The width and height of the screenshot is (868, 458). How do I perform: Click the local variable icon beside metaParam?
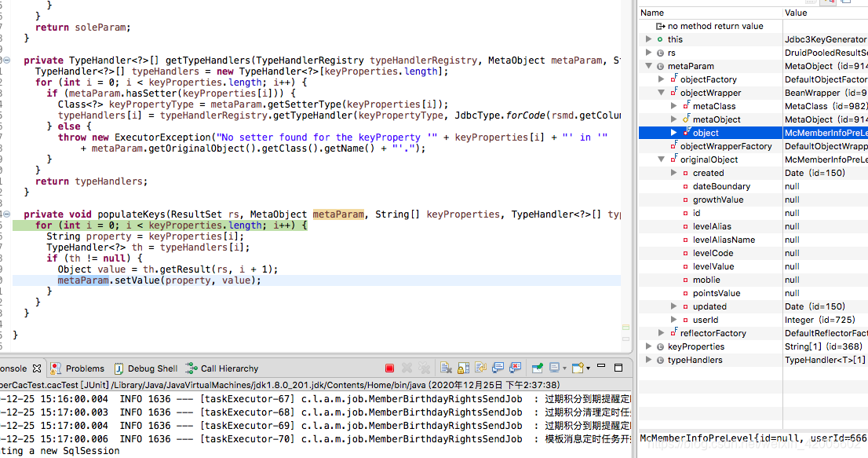[660, 67]
